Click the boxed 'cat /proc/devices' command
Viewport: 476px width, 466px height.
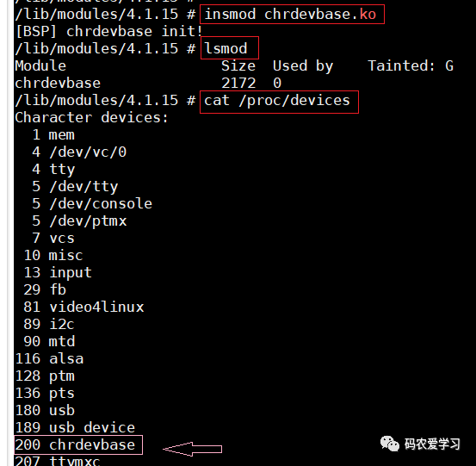pos(279,102)
